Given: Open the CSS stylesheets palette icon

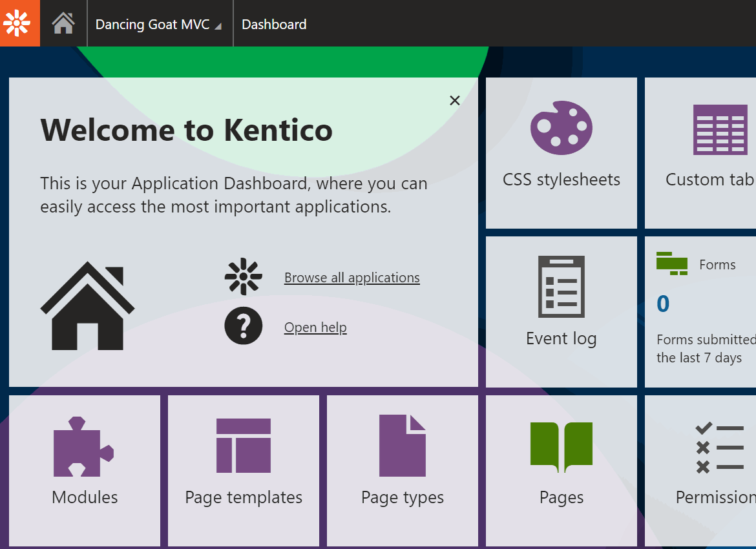Looking at the screenshot, I should tap(562, 128).
